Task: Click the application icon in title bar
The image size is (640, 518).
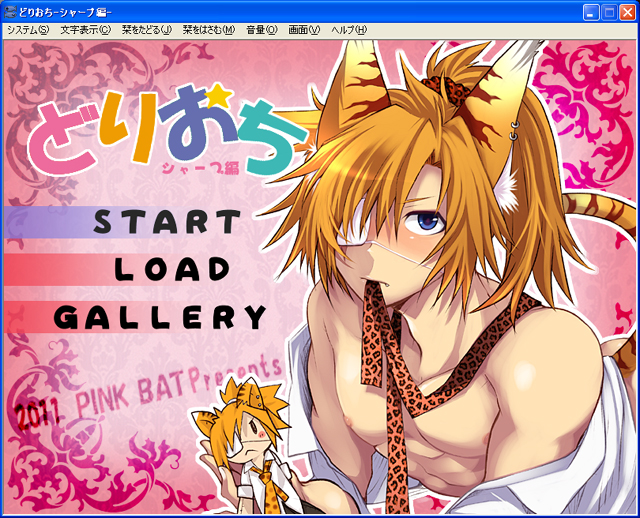Action: (10, 12)
